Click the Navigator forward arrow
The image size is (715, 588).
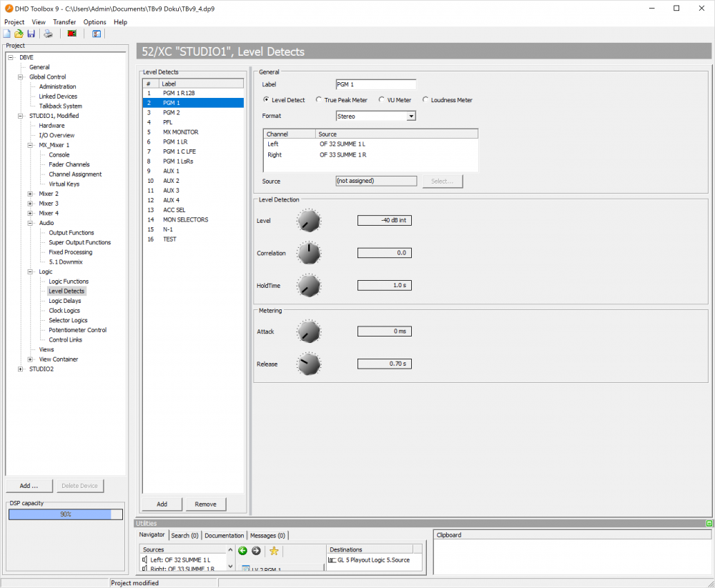click(255, 551)
